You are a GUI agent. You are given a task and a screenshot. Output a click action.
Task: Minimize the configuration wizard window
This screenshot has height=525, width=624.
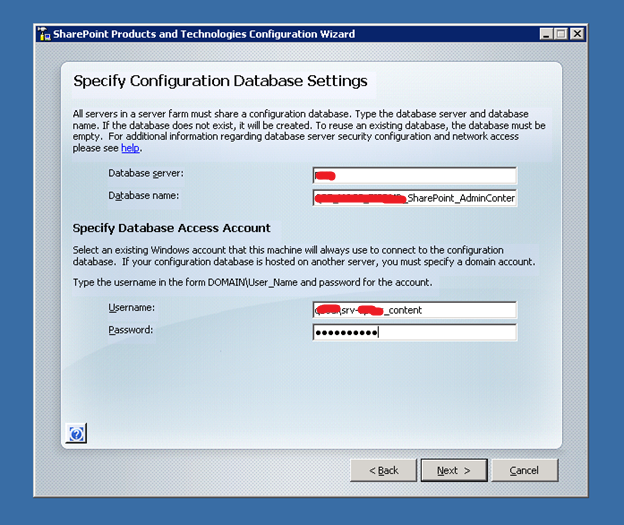click(546, 34)
